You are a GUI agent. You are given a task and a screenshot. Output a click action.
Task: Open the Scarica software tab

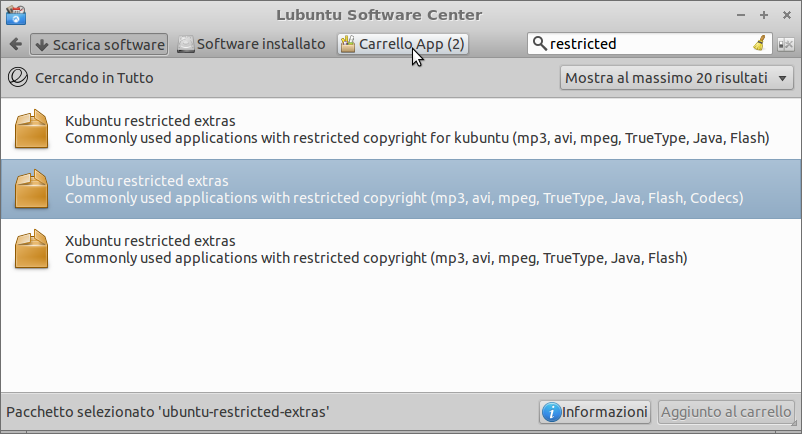(99, 44)
